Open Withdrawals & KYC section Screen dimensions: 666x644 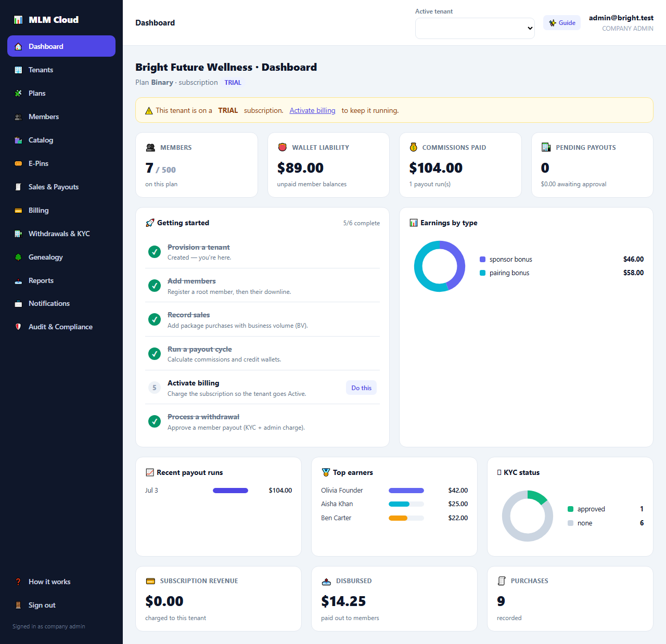click(x=61, y=234)
